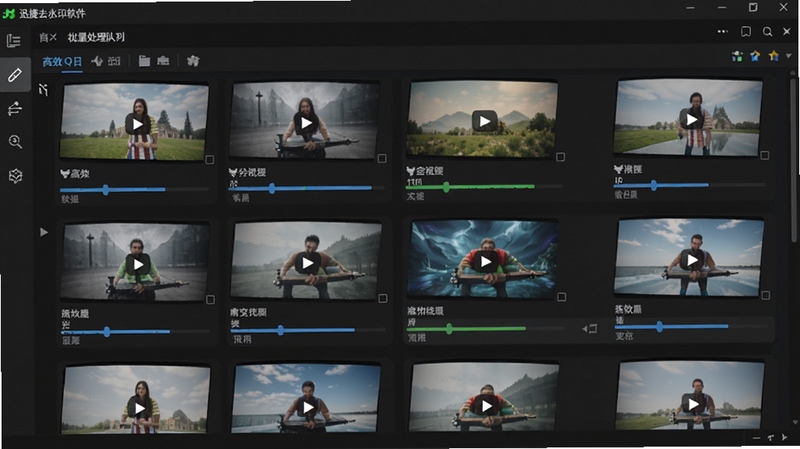Screen dimensions: 800x449
Task: Switch to the active blue 高效 tab
Action: 62,62
